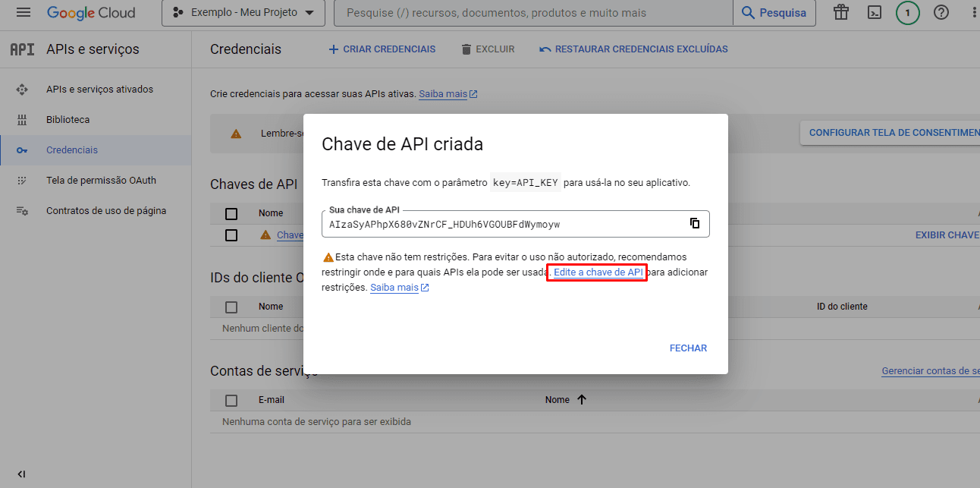Select all service accounts checkbox
The width and height of the screenshot is (980, 488).
231,400
